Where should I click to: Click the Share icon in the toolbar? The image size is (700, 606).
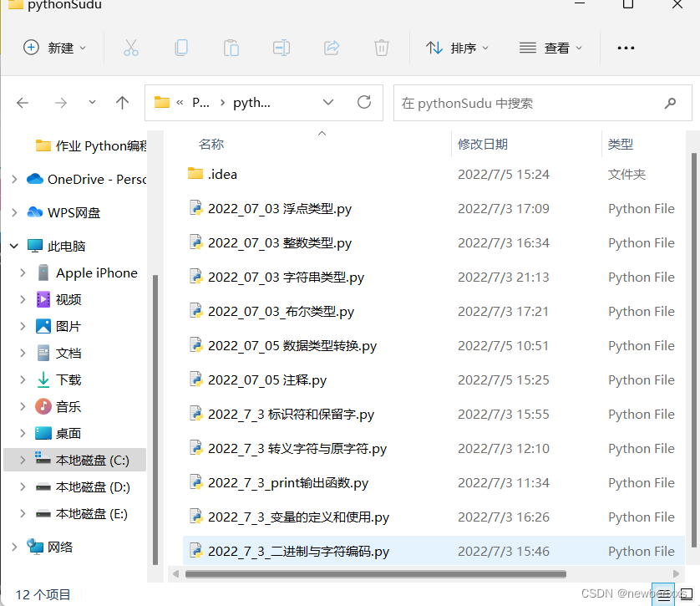(331, 48)
